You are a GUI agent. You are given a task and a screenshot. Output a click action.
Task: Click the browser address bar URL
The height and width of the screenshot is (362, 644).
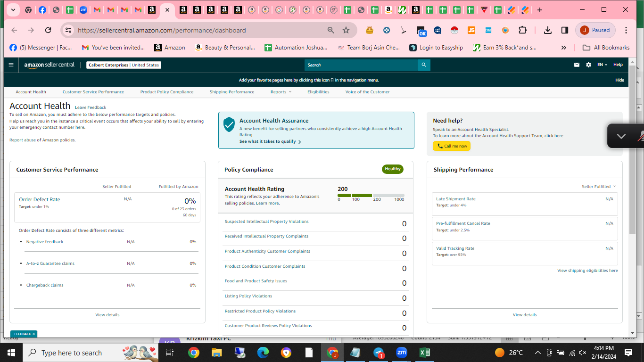click(162, 30)
